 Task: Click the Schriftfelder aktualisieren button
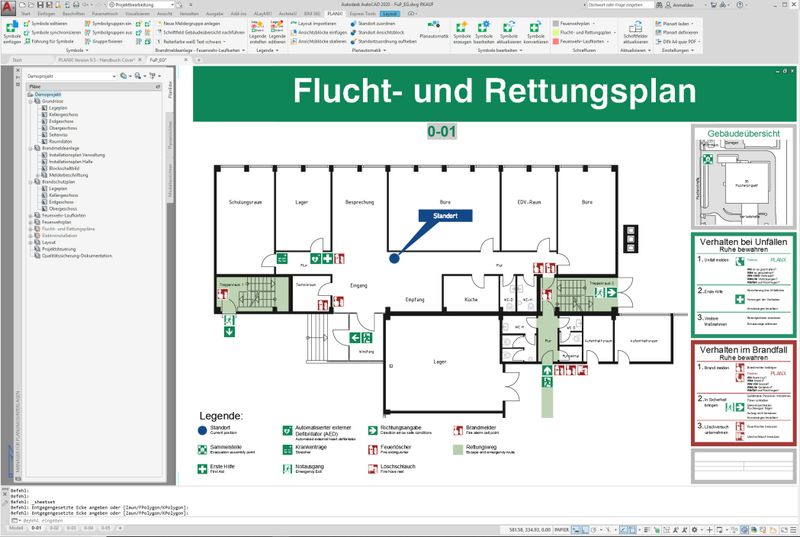[635, 33]
